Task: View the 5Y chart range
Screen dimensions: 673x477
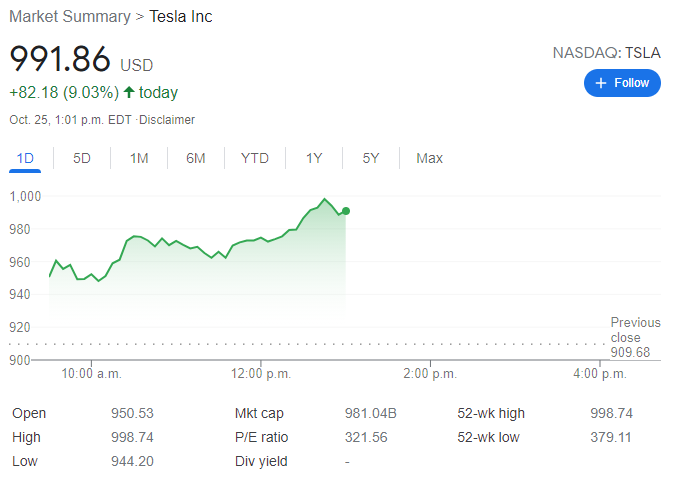Action: [371, 158]
